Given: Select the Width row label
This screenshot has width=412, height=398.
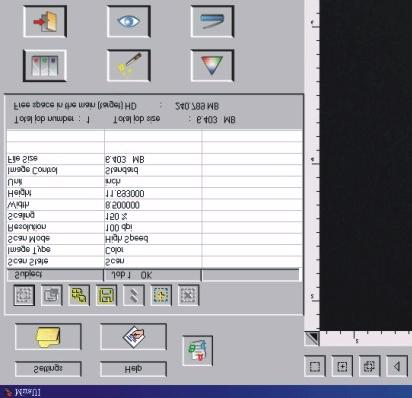Looking at the screenshot, I should click(18, 204).
